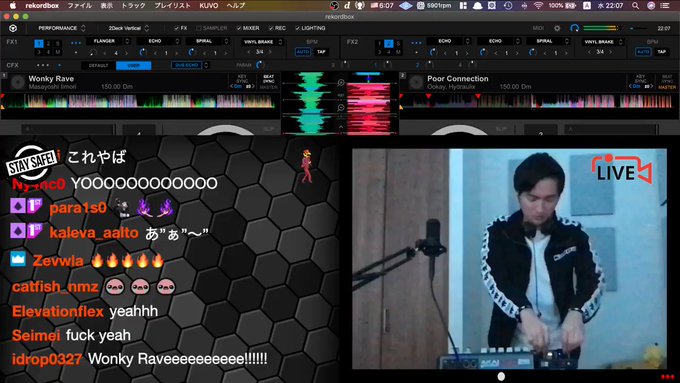The width and height of the screenshot is (680, 383).
Task: Open the settings gear in rekordbox toolbar
Action: (557, 28)
